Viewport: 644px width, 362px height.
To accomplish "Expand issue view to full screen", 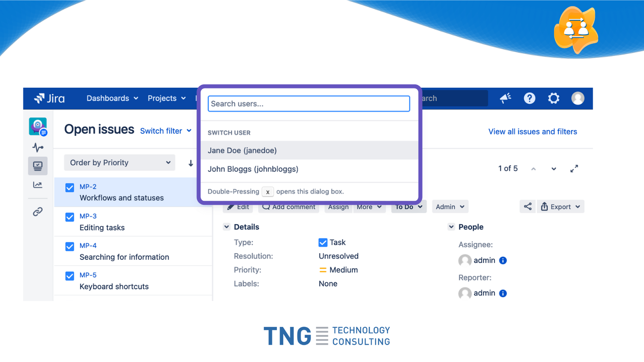I will click(574, 168).
